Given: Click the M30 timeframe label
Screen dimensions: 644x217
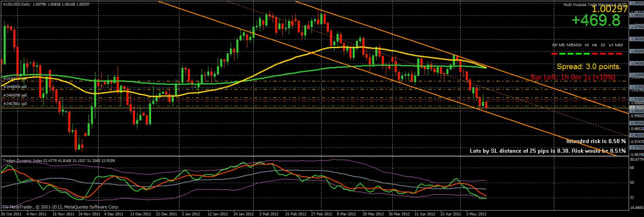Looking at the screenshot, I should pos(578,45).
